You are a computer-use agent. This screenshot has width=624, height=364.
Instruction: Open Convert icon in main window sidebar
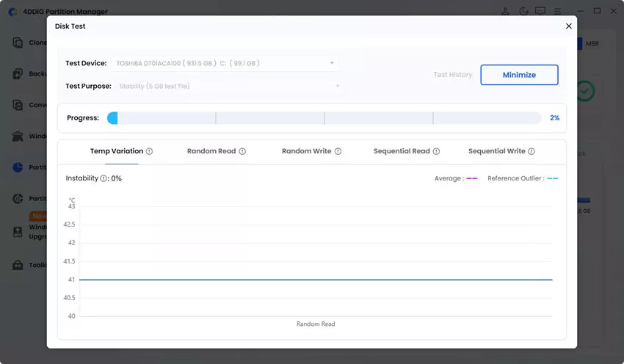pyautogui.click(x=18, y=105)
